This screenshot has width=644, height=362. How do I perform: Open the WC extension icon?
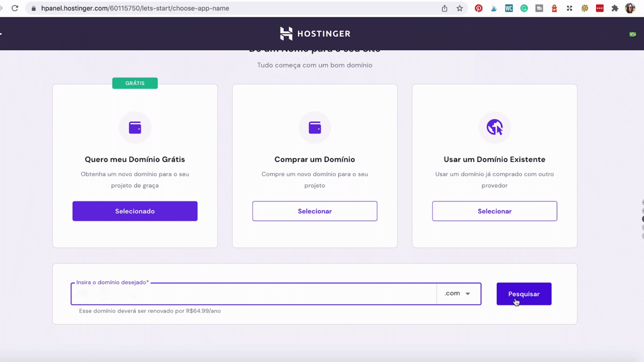(509, 8)
